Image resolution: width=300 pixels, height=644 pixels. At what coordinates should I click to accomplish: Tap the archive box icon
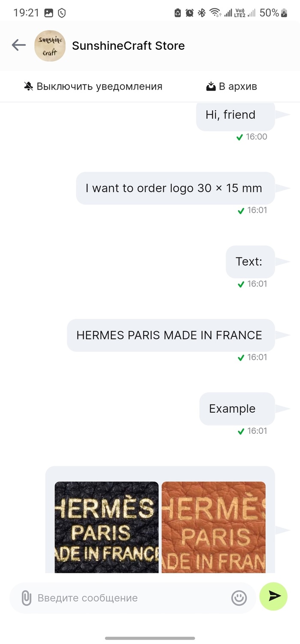tap(210, 86)
